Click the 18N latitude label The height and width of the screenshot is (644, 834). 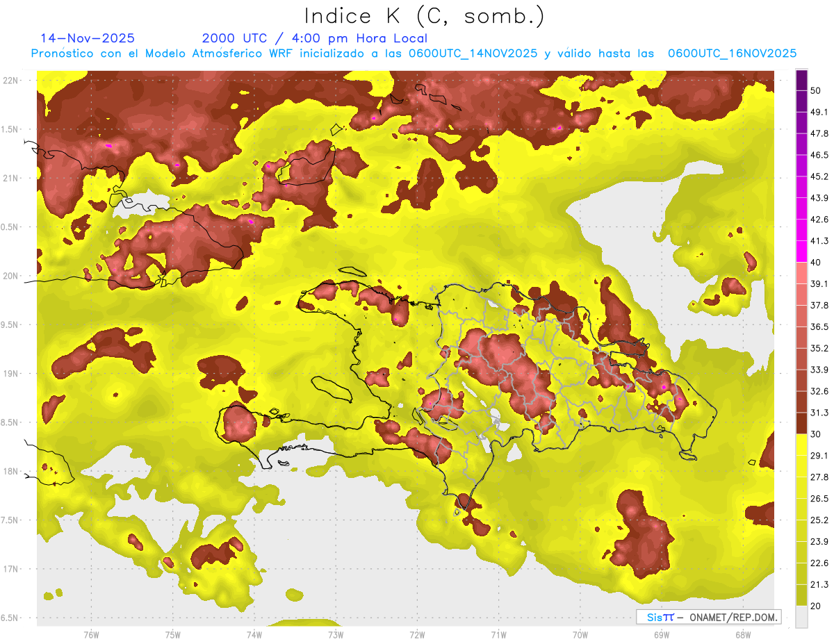[x=12, y=471]
